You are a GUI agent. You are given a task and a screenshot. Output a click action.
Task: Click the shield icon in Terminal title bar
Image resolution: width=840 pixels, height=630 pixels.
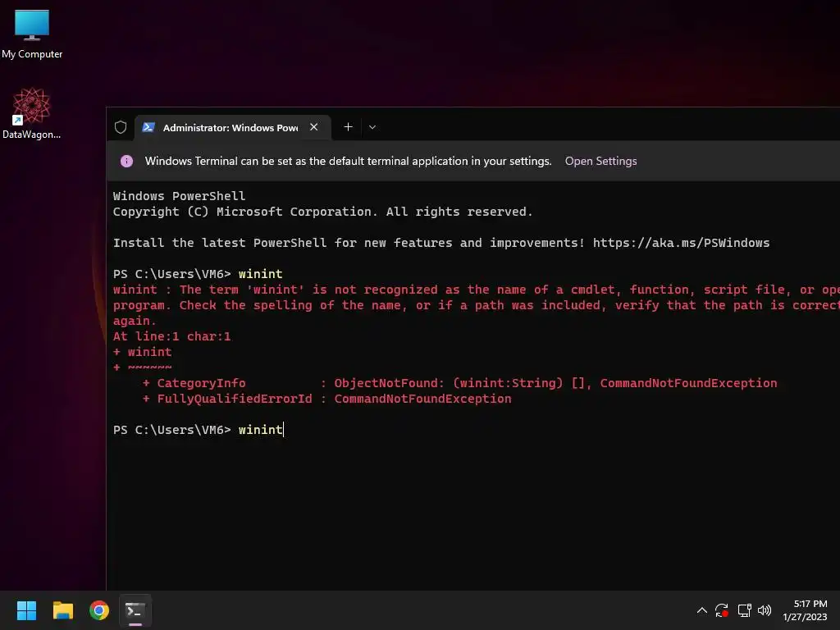coord(121,127)
